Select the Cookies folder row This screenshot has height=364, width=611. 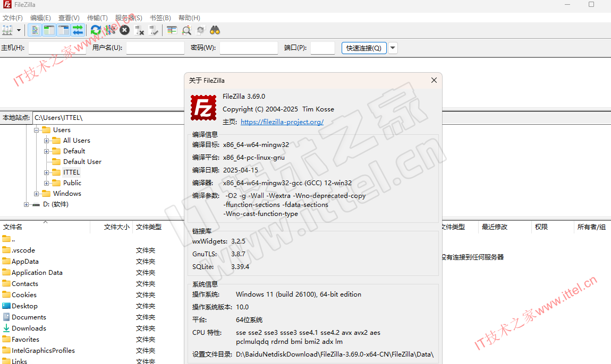coord(92,295)
